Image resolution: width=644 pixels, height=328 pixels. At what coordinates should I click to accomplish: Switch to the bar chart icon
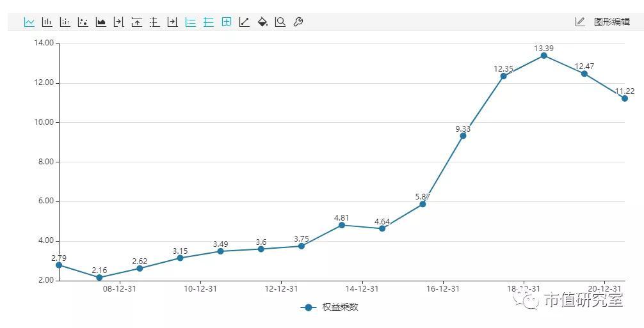point(47,22)
